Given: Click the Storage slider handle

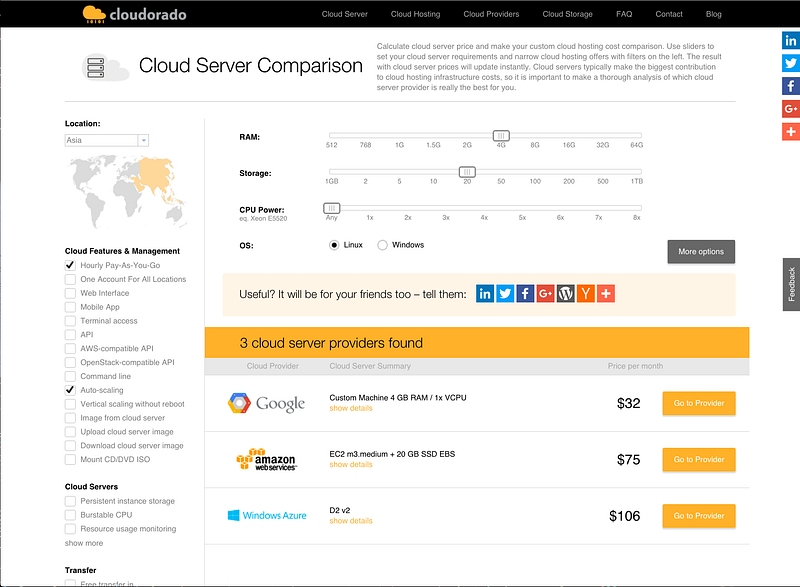Looking at the screenshot, I should click(467, 172).
